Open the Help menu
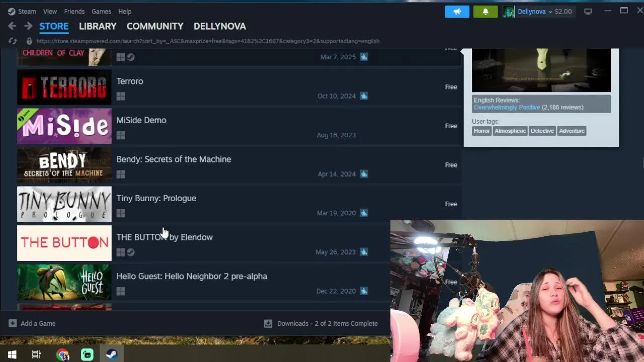644x362 pixels. coord(125,11)
